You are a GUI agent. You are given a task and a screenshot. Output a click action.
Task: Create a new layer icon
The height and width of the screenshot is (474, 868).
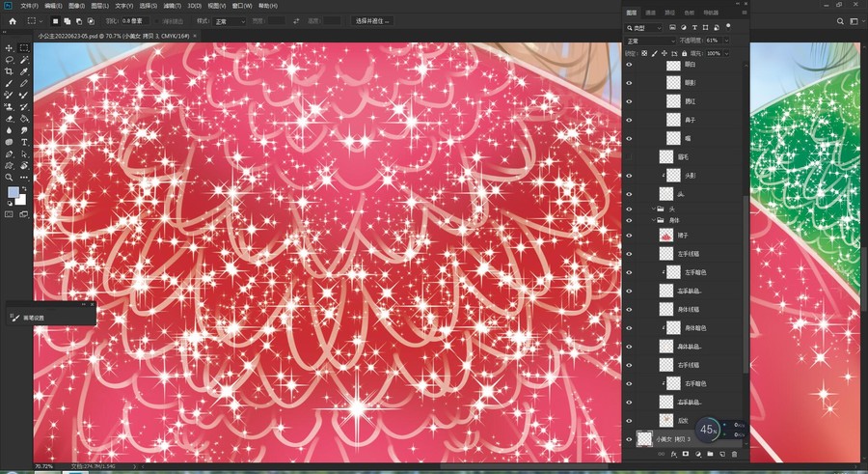[x=721, y=454]
